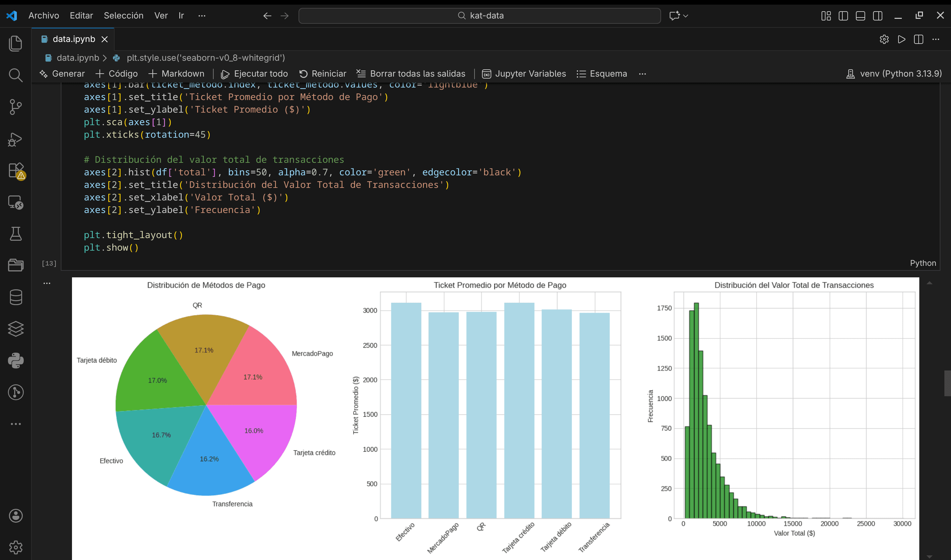Open the Python sidebar view
Image resolution: width=951 pixels, height=560 pixels.
pos(16,360)
